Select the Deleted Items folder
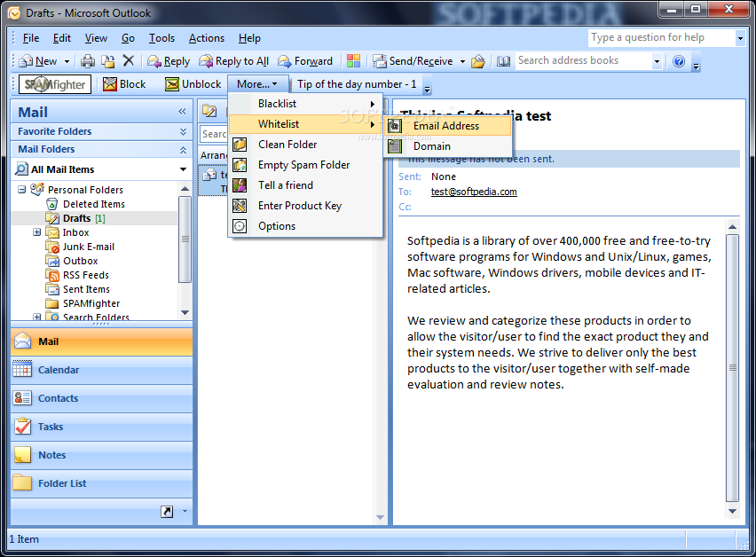Screen dimensions: 756x557 [93, 204]
